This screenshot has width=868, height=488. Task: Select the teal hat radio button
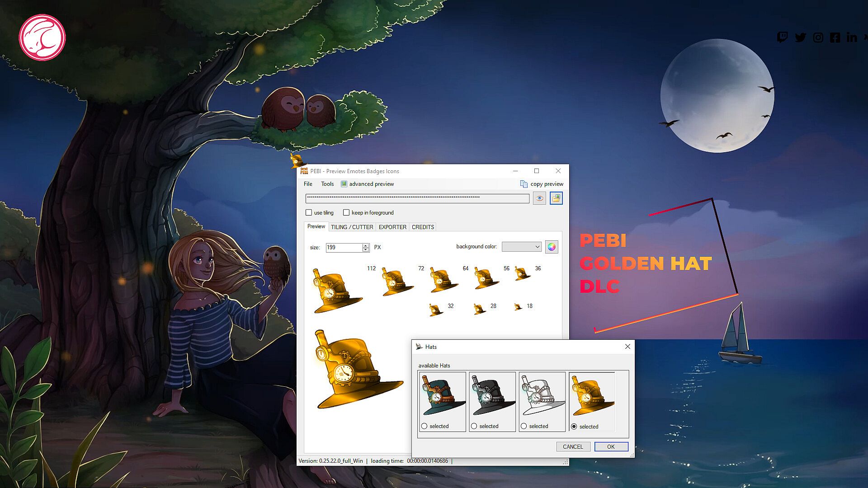[424, 426]
